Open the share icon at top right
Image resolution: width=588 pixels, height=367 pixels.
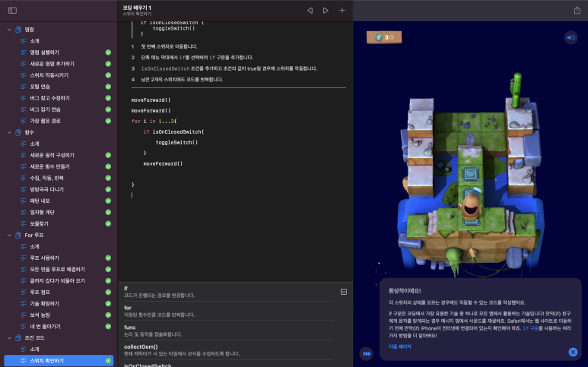click(x=577, y=10)
